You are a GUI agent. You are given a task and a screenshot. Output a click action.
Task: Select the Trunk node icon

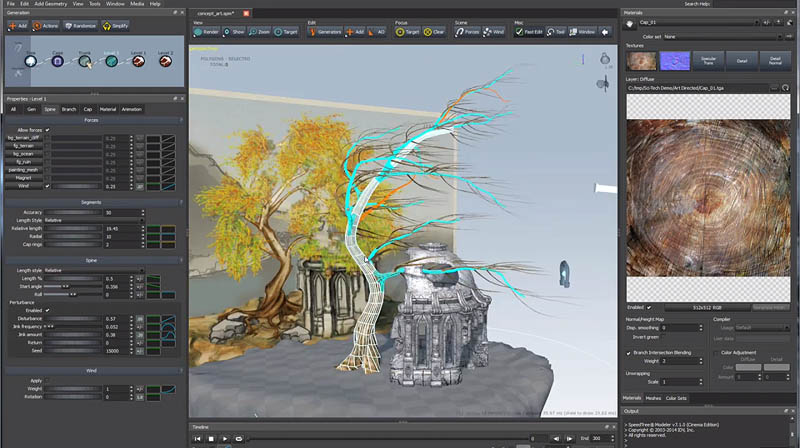point(84,61)
